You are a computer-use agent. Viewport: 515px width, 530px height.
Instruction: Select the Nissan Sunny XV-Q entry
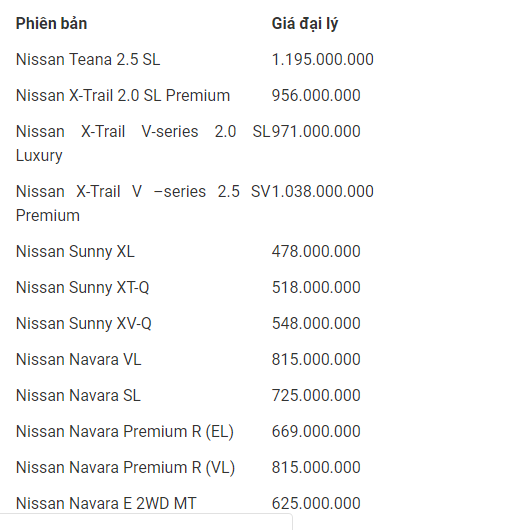pyautogui.click(x=83, y=323)
